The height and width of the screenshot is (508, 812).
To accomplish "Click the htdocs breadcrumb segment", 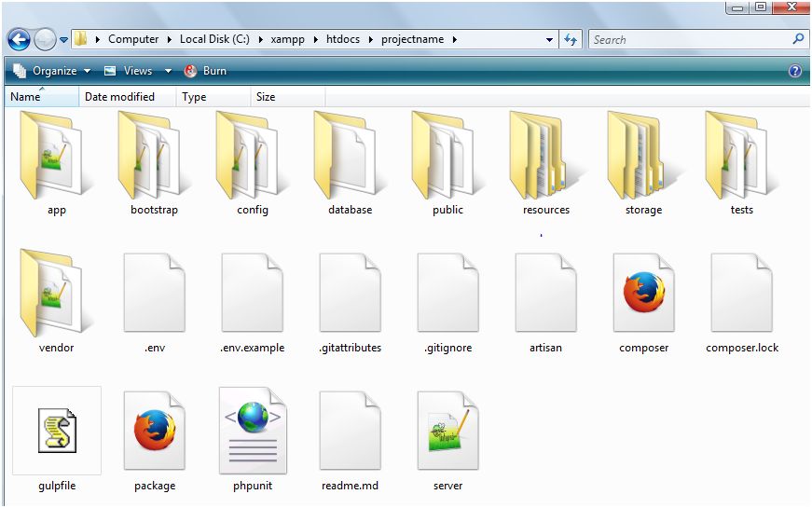I will pos(343,39).
